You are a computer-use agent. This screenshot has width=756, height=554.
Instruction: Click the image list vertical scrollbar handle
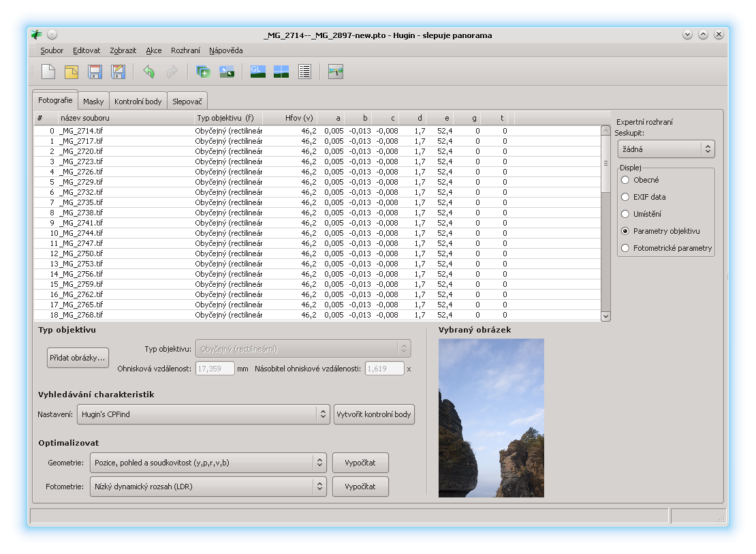click(x=605, y=164)
